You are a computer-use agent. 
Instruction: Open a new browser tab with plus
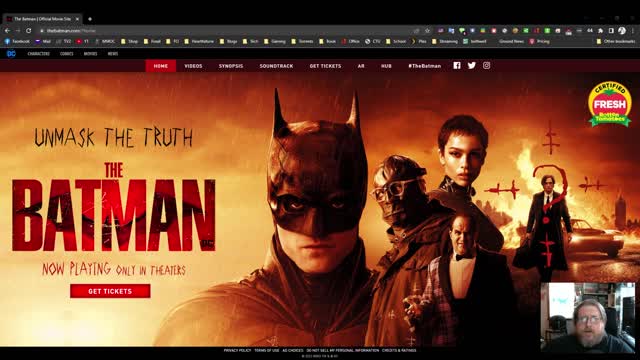[90, 19]
